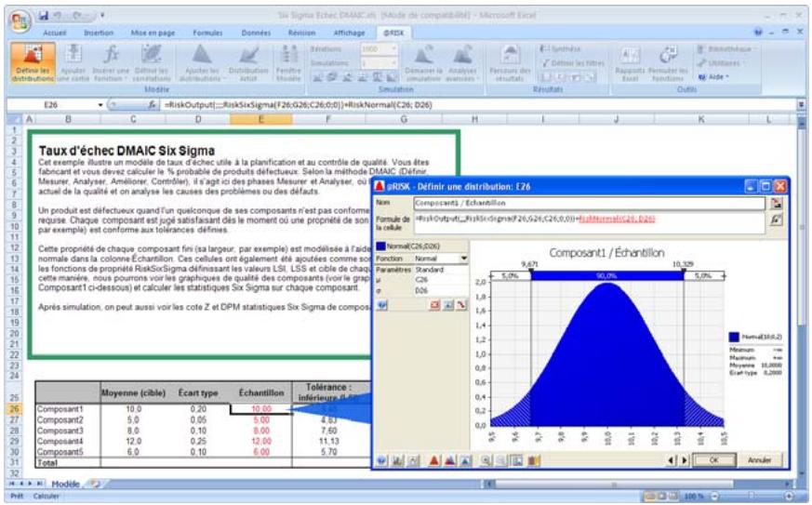Save the workbook via quick access icon

click(44, 16)
